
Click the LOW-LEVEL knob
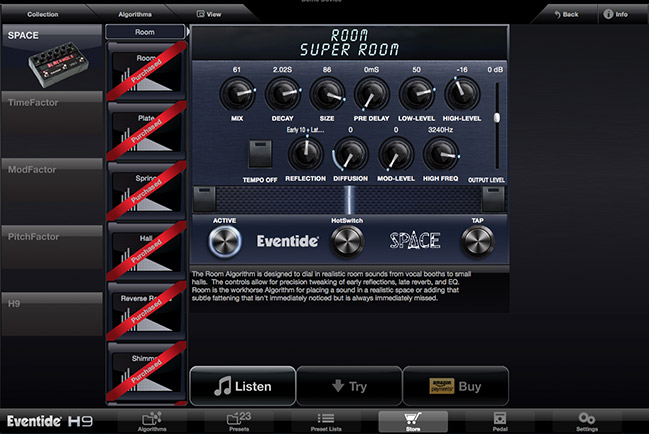[x=416, y=94]
